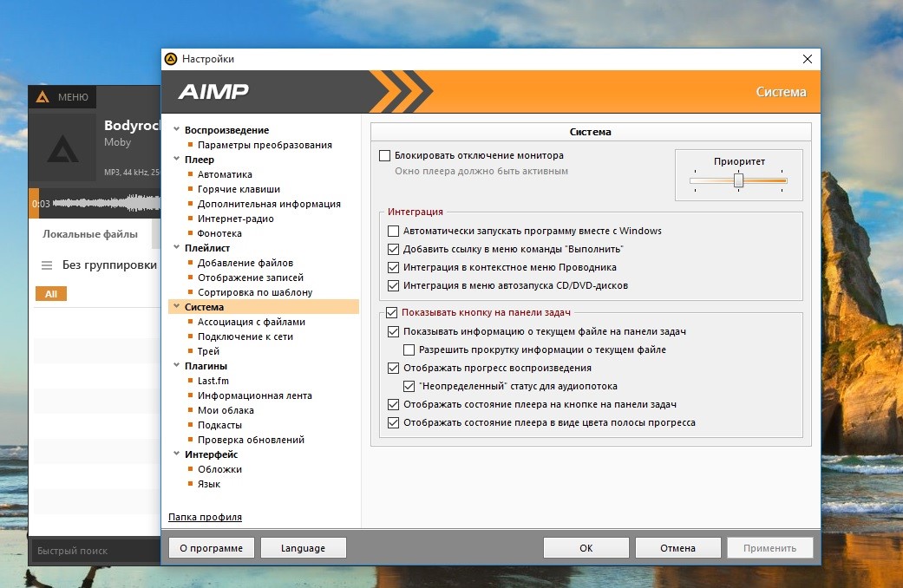The height and width of the screenshot is (588, 903).
Task: Open Сортировка по шаблону page
Action: [x=255, y=292]
